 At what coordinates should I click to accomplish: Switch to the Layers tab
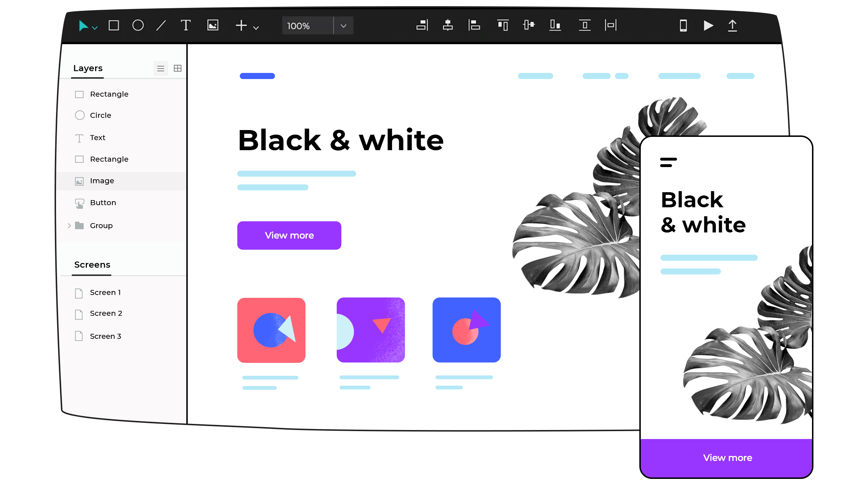click(x=88, y=68)
